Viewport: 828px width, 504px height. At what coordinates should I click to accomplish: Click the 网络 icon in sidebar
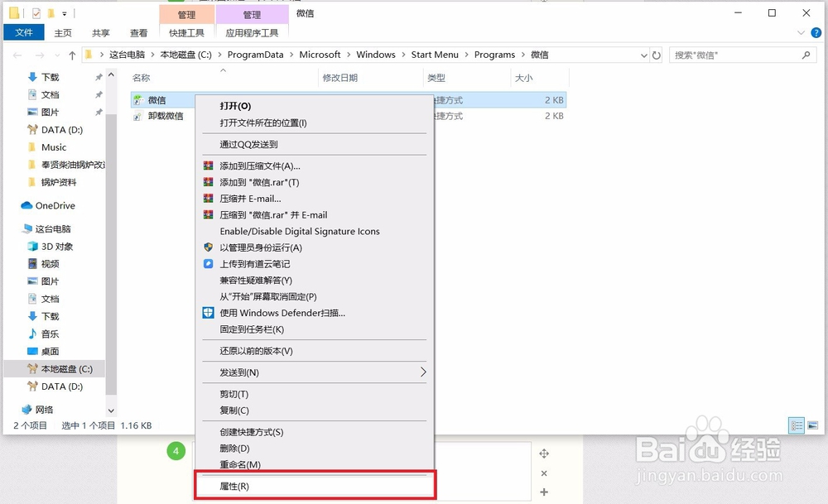[x=26, y=410]
